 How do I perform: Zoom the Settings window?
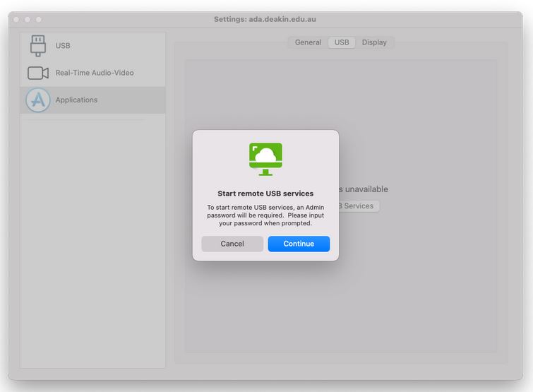(39, 19)
